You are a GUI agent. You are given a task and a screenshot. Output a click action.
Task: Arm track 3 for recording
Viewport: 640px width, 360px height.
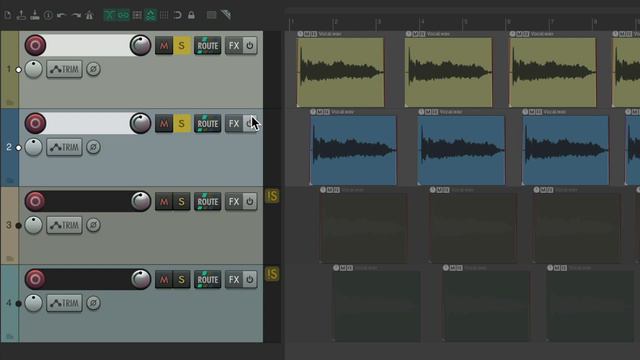coord(35,201)
